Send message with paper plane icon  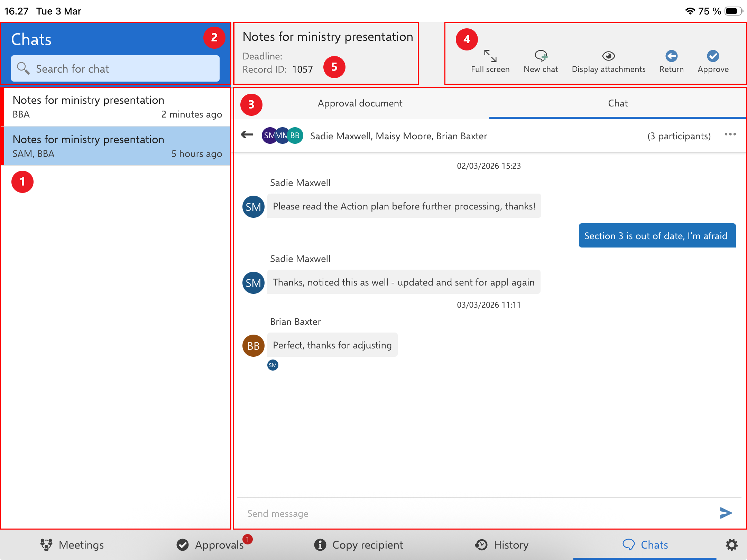pyautogui.click(x=726, y=513)
